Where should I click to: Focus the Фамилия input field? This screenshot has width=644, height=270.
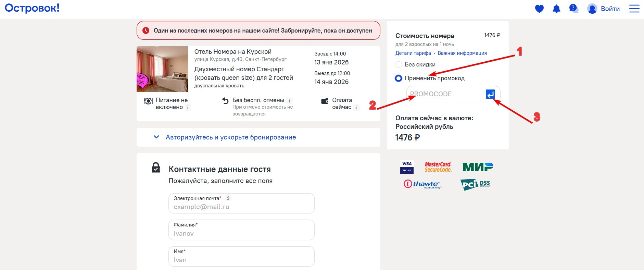(241, 233)
